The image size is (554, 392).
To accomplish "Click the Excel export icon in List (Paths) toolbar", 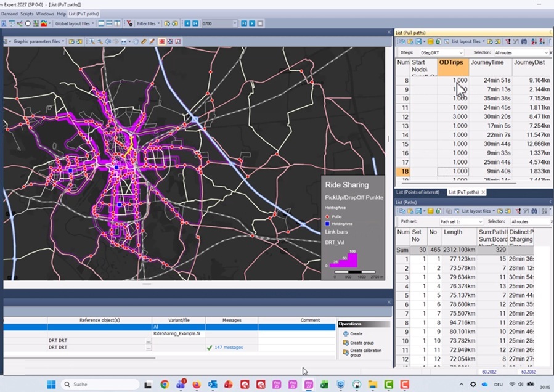I will [x=438, y=211].
